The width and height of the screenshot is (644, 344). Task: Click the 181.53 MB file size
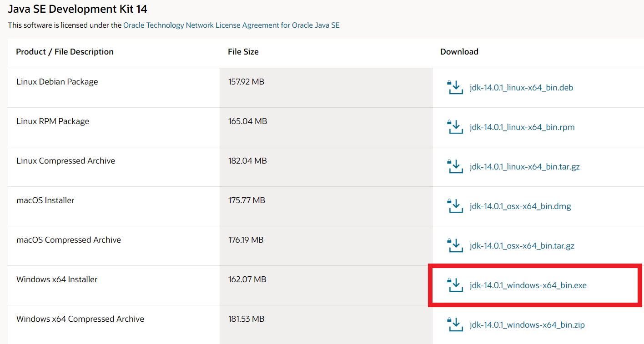(246, 319)
